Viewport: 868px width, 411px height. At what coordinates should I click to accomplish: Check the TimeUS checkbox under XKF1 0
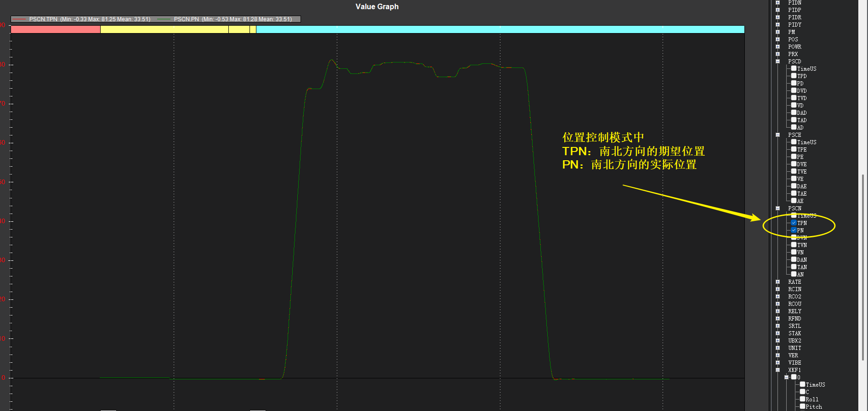802,384
